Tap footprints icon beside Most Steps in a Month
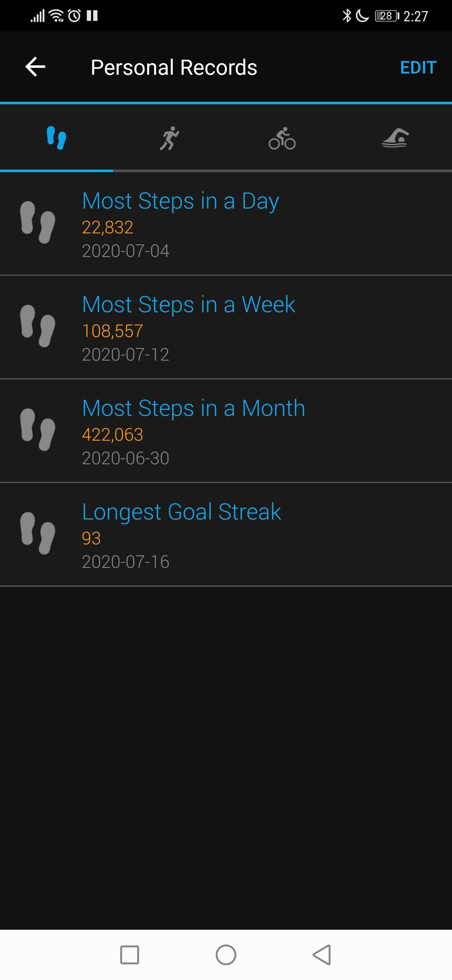Image resolution: width=452 pixels, height=980 pixels. (x=38, y=429)
